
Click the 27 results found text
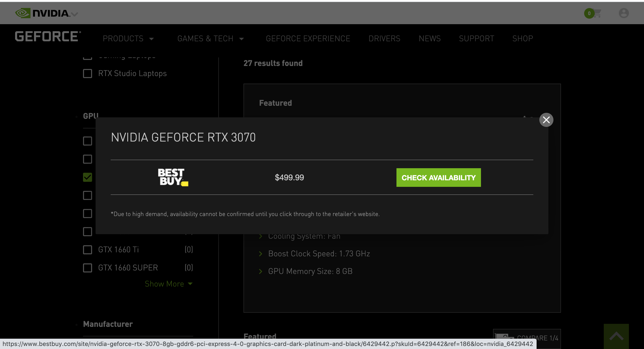coord(273,63)
